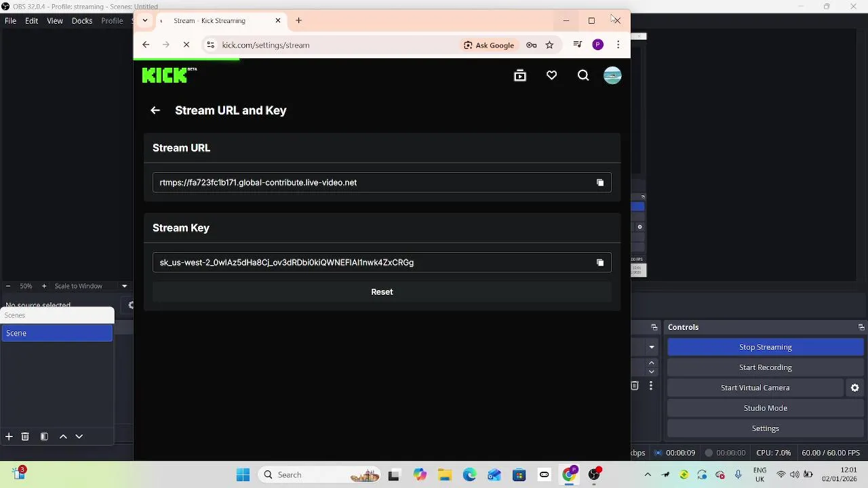Decrease transition duration stepper down arrow
Image resolution: width=868 pixels, height=488 pixels.
tap(652, 371)
